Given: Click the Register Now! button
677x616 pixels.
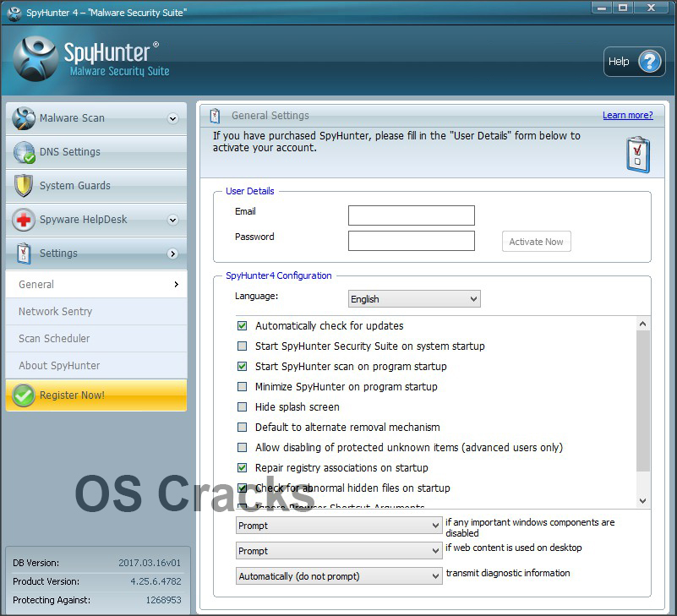Looking at the screenshot, I should [96, 395].
